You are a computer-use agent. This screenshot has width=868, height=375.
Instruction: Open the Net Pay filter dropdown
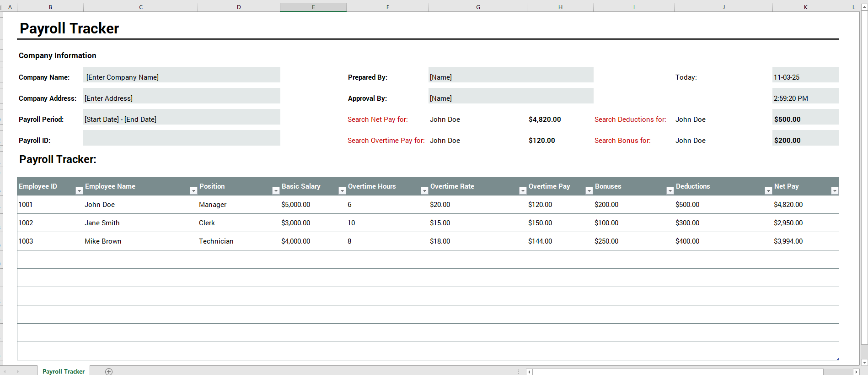pos(835,191)
